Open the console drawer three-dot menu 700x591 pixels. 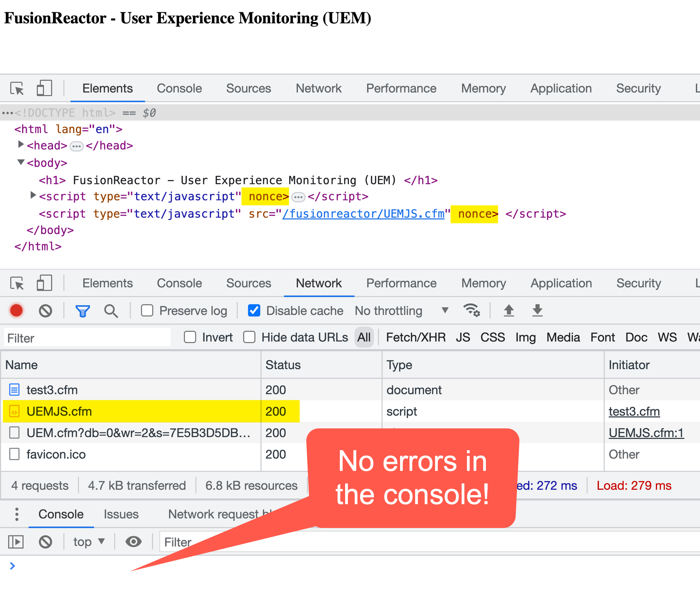[x=16, y=514]
